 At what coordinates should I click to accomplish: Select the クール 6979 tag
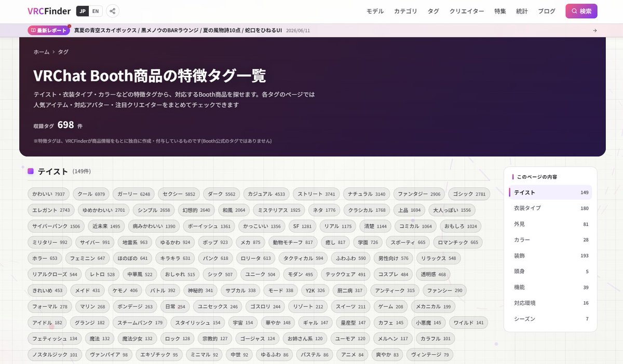(91, 194)
